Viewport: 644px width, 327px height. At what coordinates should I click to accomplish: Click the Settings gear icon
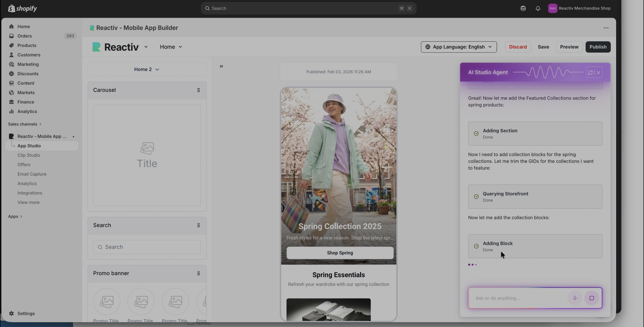(x=11, y=314)
